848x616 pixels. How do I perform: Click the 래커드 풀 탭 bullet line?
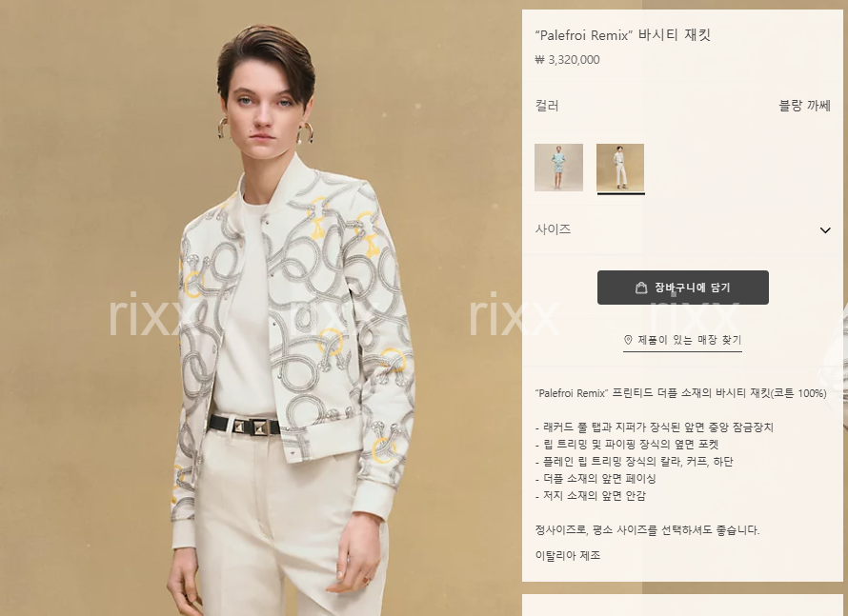tap(655, 427)
